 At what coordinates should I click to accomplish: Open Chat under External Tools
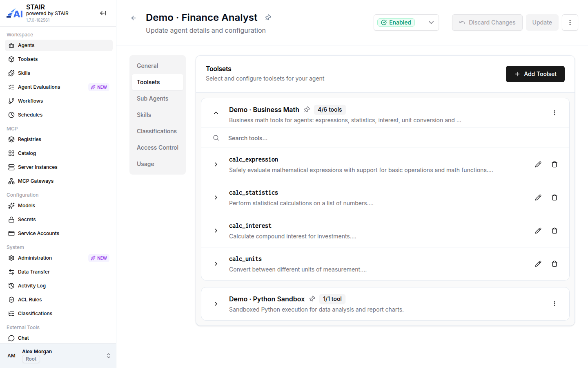pos(59,338)
